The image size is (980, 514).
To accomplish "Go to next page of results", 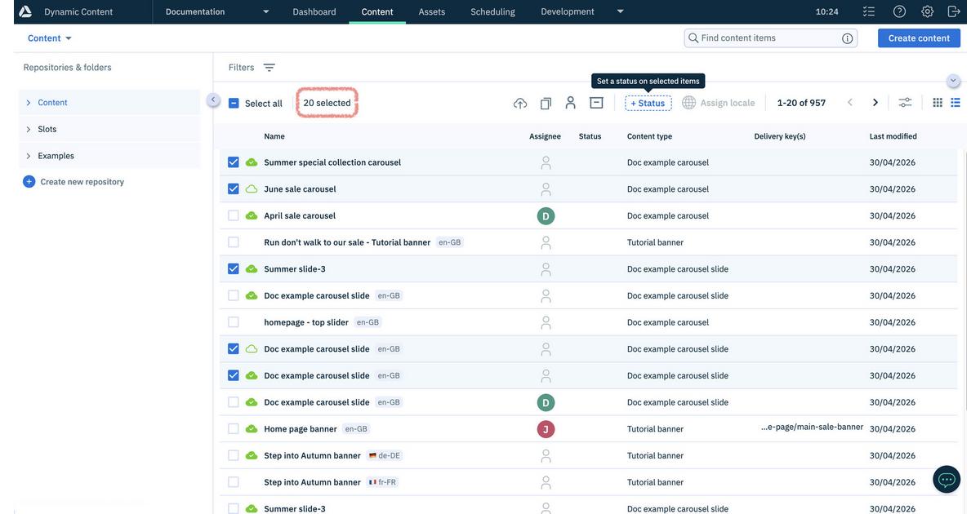I will (x=875, y=103).
